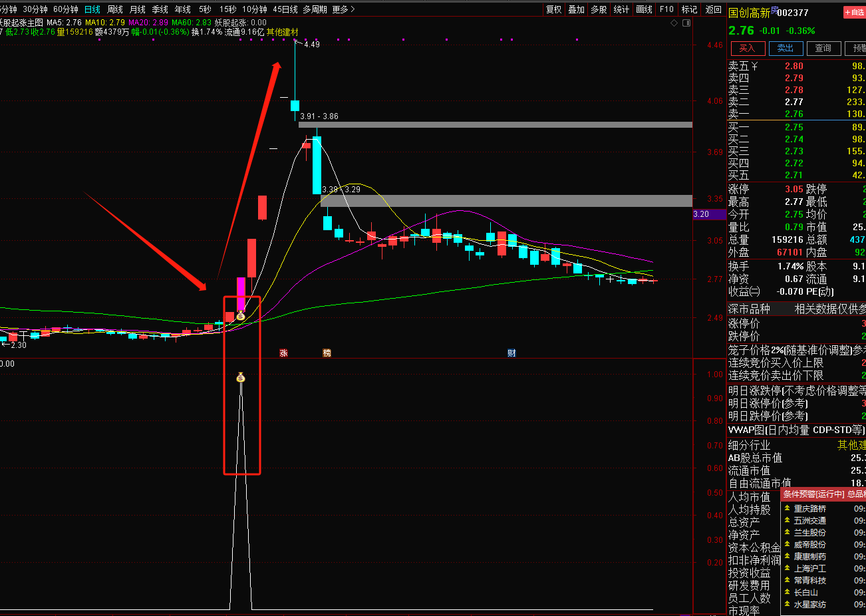Click the panel layout icon beside the diamond
The height and width of the screenshot is (616, 866).
point(686,23)
